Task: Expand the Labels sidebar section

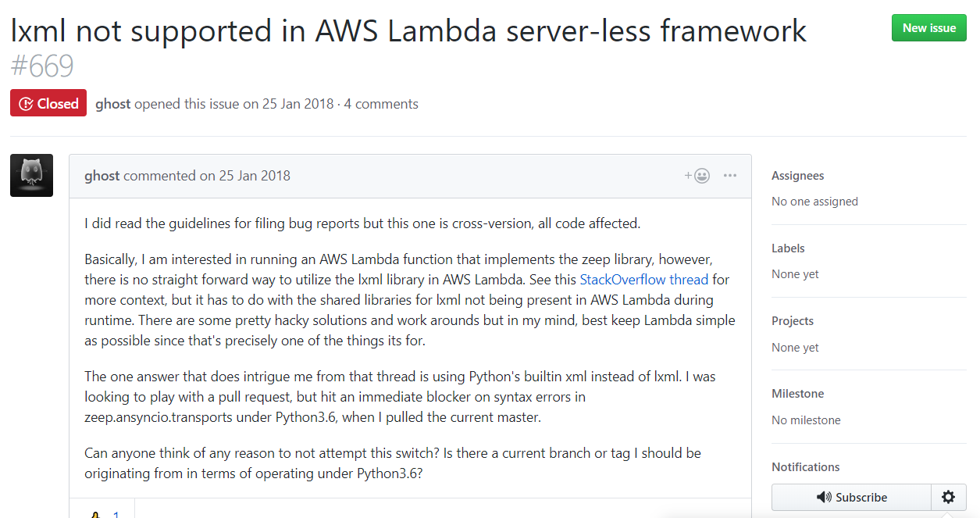Action: pos(788,248)
